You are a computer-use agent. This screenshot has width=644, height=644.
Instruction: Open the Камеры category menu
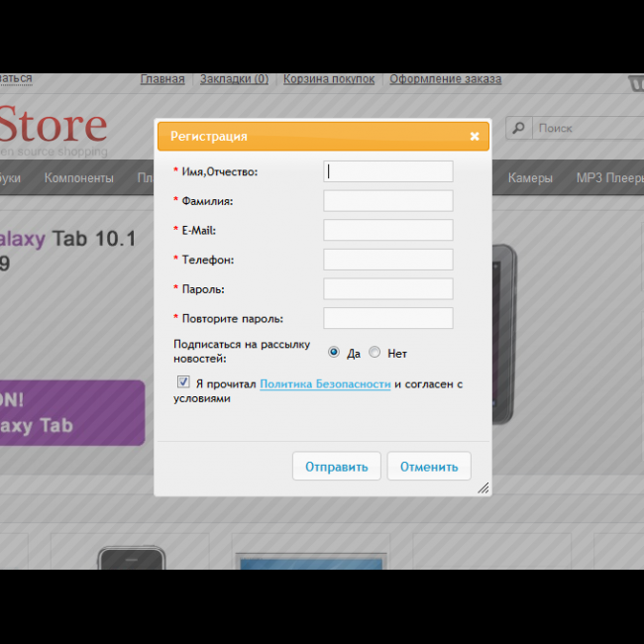(530, 178)
